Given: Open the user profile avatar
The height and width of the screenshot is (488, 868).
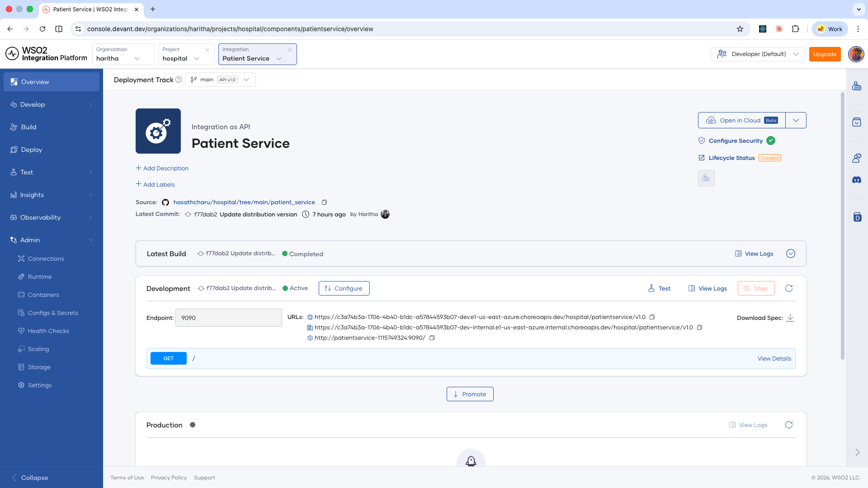Looking at the screenshot, I should coord(856,54).
